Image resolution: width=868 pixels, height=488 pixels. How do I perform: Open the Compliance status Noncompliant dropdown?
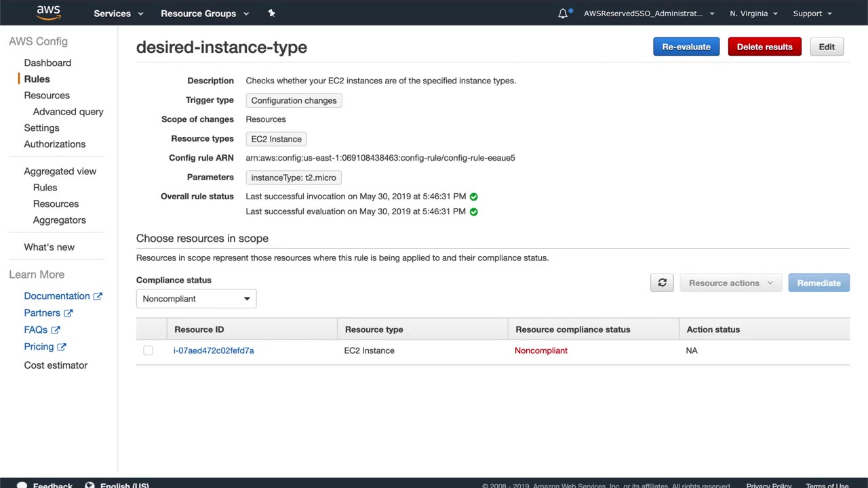tap(196, 299)
